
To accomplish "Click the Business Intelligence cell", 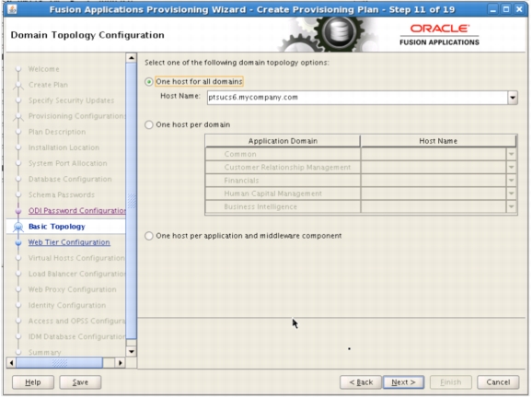I will [x=283, y=206].
